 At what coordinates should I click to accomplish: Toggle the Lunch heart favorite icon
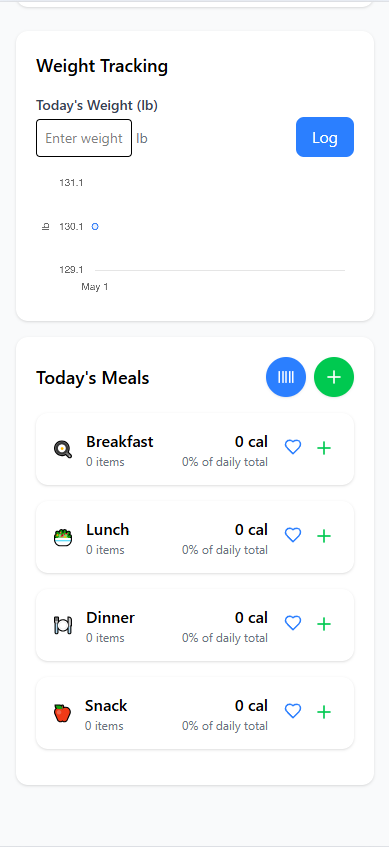click(x=293, y=535)
